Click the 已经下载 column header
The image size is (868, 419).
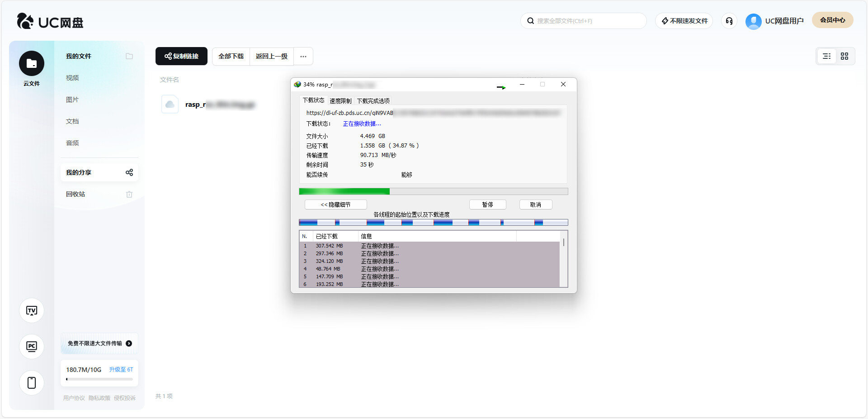coord(335,236)
